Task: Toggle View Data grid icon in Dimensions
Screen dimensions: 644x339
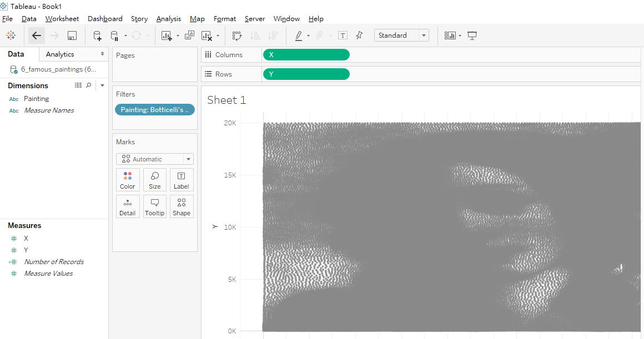Action: point(78,85)
